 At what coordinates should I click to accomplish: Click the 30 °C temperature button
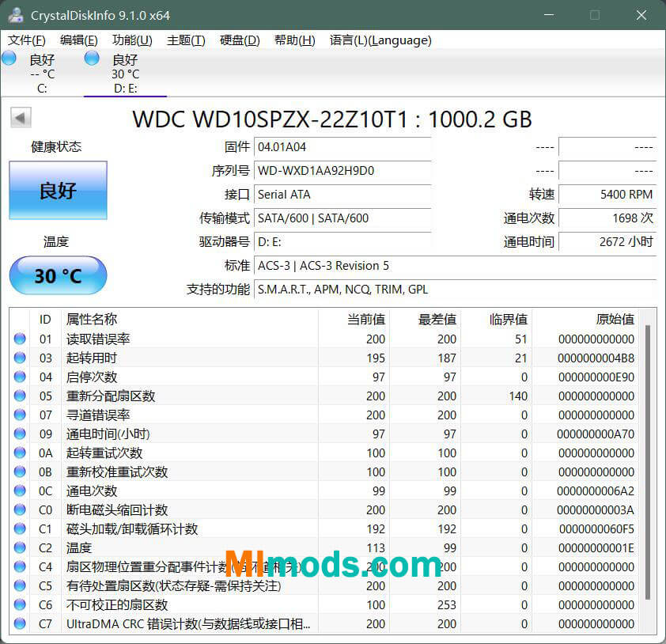59,275
